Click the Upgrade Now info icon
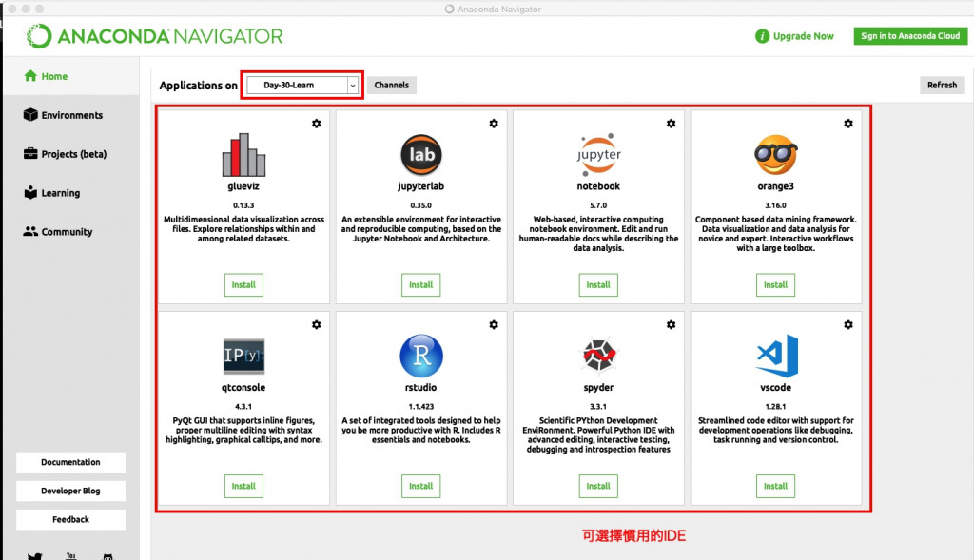The image size is (974, 560). tap(762, 36)
